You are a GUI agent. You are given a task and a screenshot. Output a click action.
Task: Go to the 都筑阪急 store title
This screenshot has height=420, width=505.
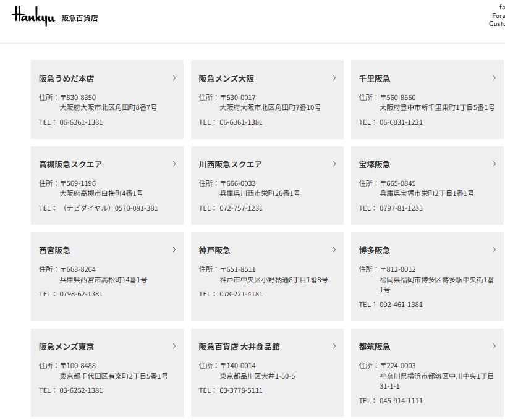(x=375, y=346)
